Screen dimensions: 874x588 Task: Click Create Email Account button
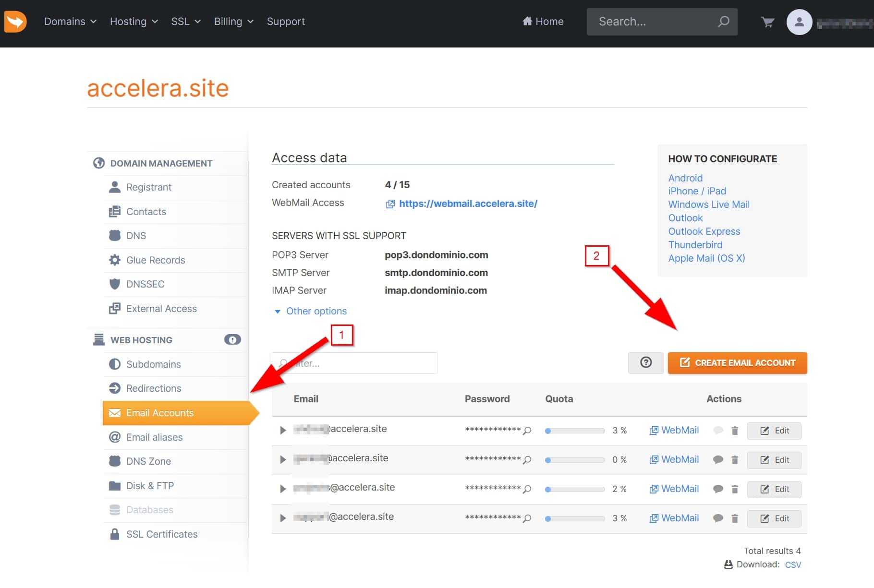pos(737,363)
